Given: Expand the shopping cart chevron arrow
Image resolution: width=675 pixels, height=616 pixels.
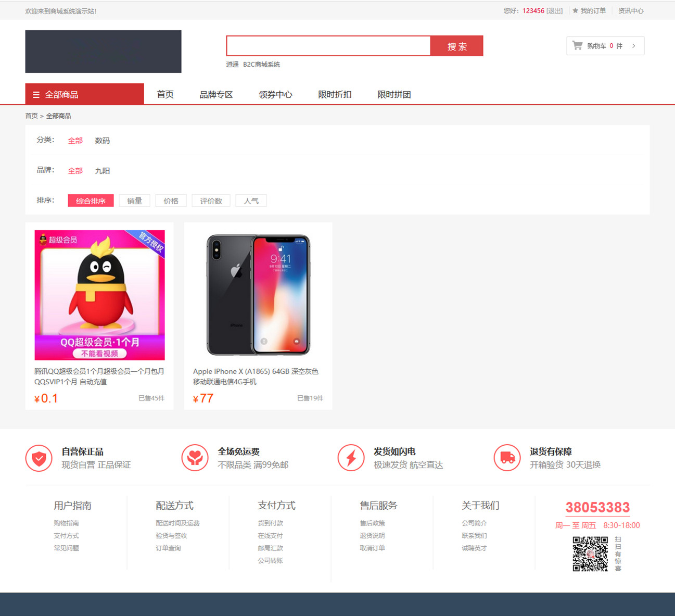Looking at the screenshot, I should click(633, 46).
